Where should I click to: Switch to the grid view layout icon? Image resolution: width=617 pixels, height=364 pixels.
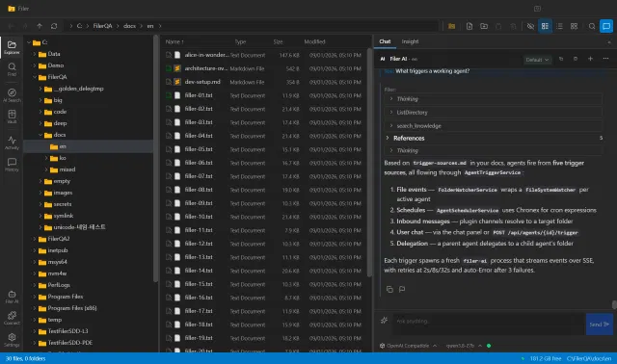pos(574,26)
